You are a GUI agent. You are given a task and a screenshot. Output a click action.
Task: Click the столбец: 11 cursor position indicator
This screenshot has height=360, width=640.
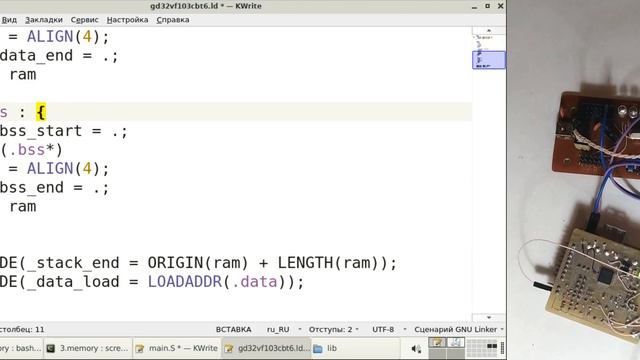22,329
